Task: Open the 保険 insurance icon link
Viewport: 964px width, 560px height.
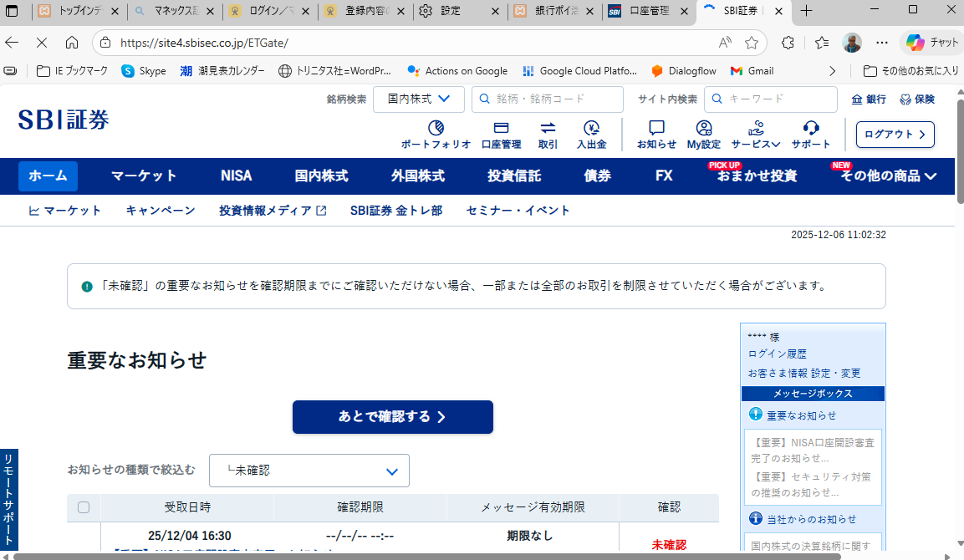Action: 917,99
